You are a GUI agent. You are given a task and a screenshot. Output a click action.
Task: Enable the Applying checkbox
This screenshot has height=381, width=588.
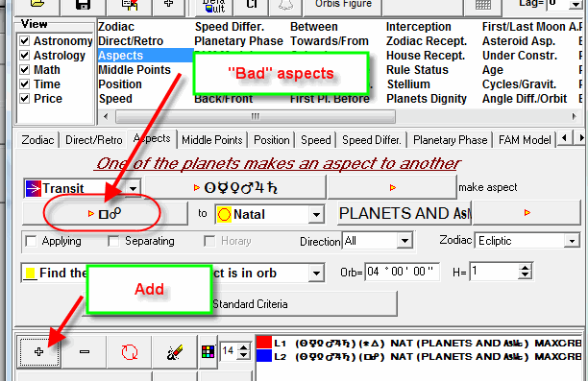click(31, 241)
